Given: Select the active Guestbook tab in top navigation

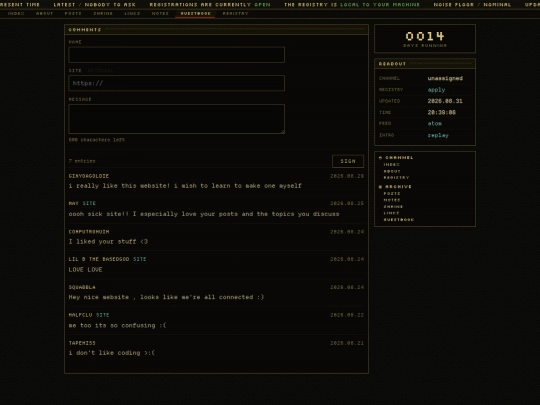Looking at the screenshot, I should point(196,13).
